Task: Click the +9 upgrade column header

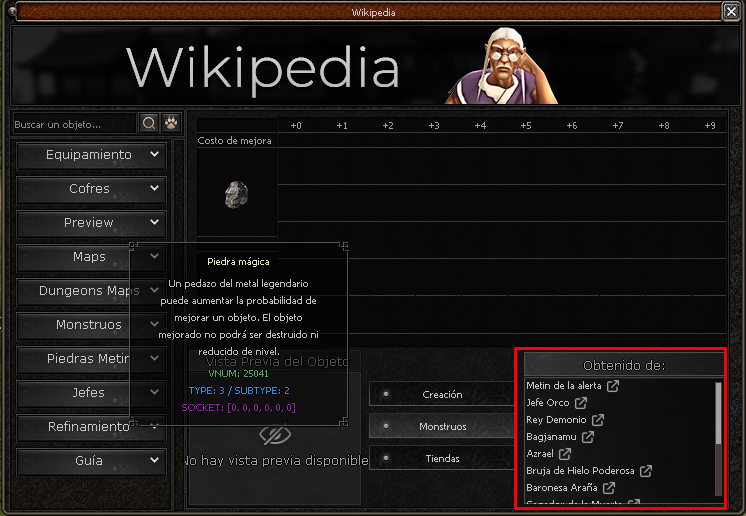Action: coord(710,126)
